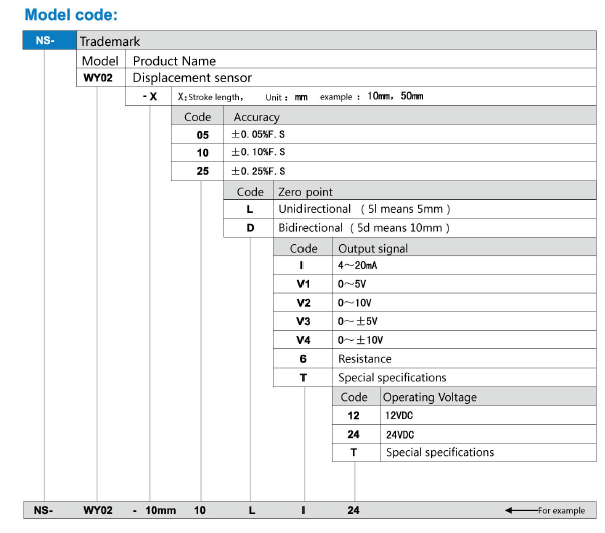Select "10mm" in the example row
The height and width of the screenshot is (533, 605).
(160, 510)
